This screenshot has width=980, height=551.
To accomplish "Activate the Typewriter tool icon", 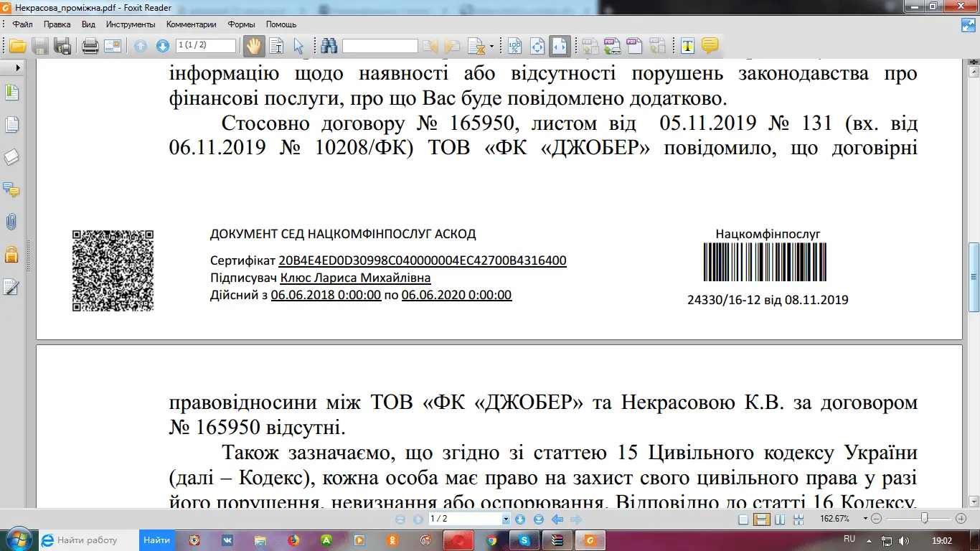I will tap(688, 47).
